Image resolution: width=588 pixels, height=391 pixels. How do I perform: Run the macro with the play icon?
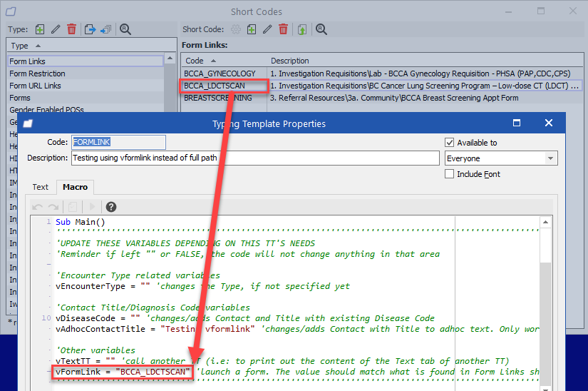pyautogui.click(x=92, y=207)
